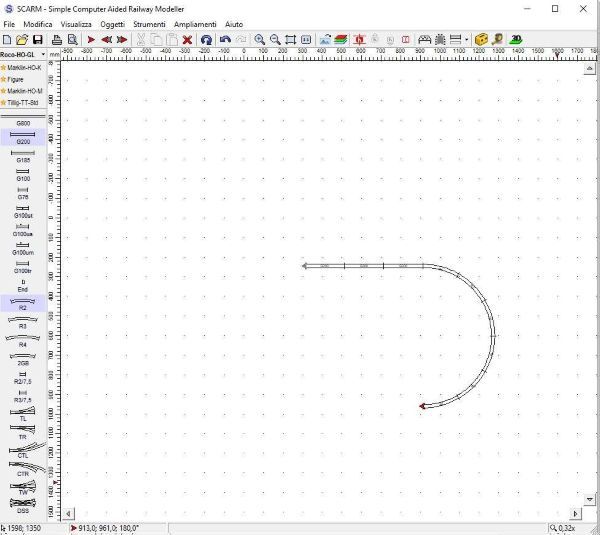Zoom out with the minus magnifier
This screenshot has width=600, height=535.
tap(275, 39)
